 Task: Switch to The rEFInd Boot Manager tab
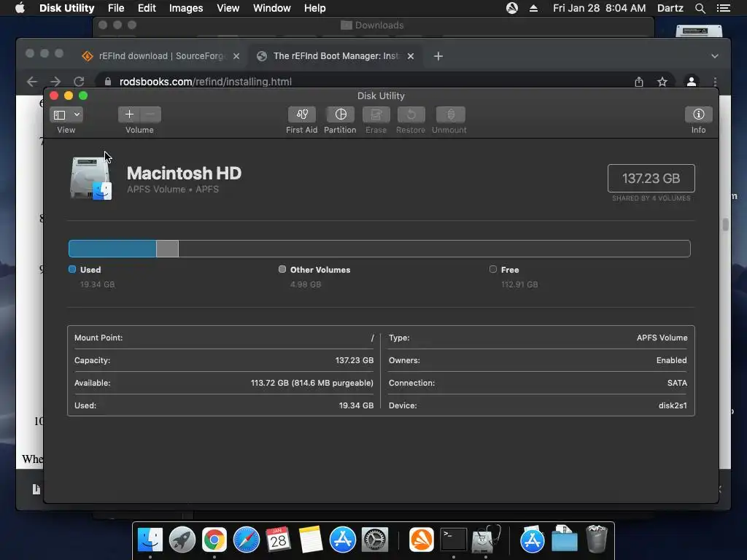pyautogui.click(x=336, y=55)
